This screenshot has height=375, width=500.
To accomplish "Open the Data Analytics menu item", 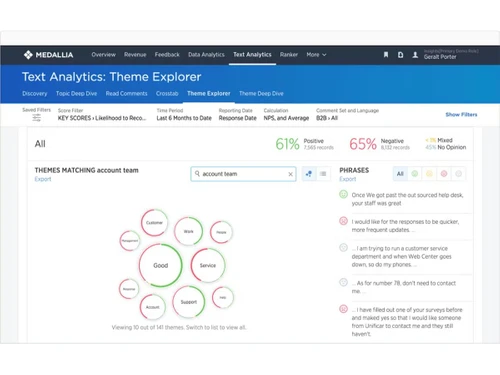I will pyautogui.click(x=206, y=55).
